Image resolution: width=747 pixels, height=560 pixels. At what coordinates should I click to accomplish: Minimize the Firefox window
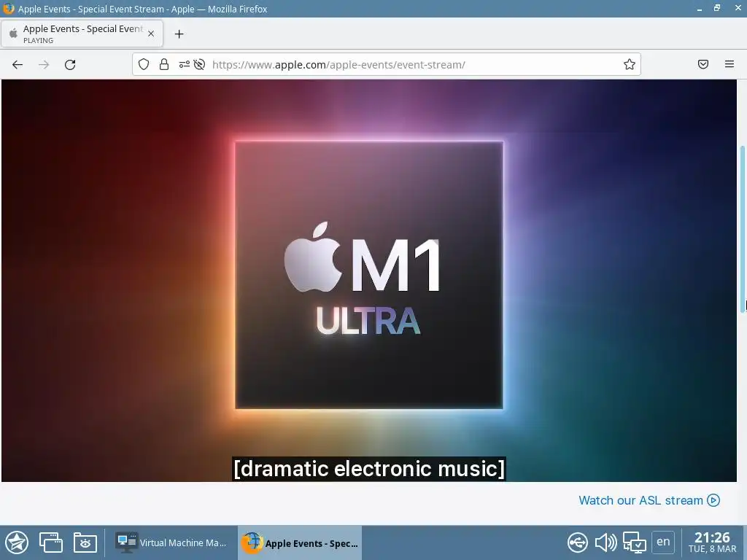(700, 9)
